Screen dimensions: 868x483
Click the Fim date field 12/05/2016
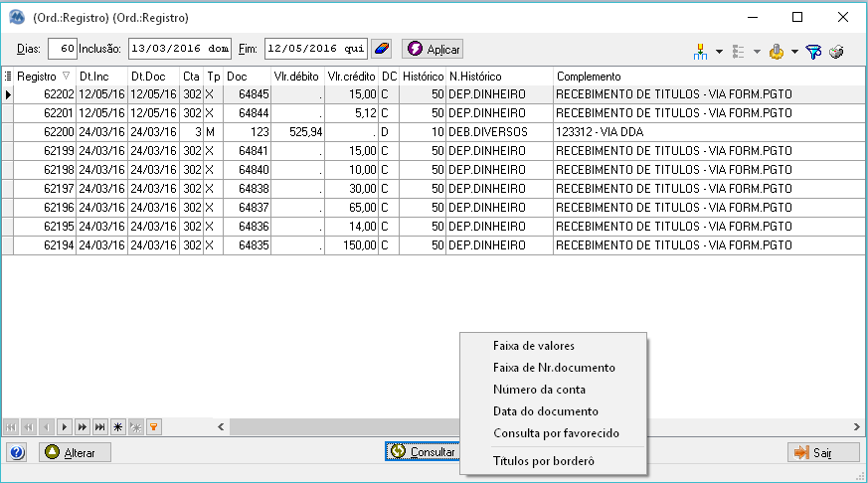[315, 49]
